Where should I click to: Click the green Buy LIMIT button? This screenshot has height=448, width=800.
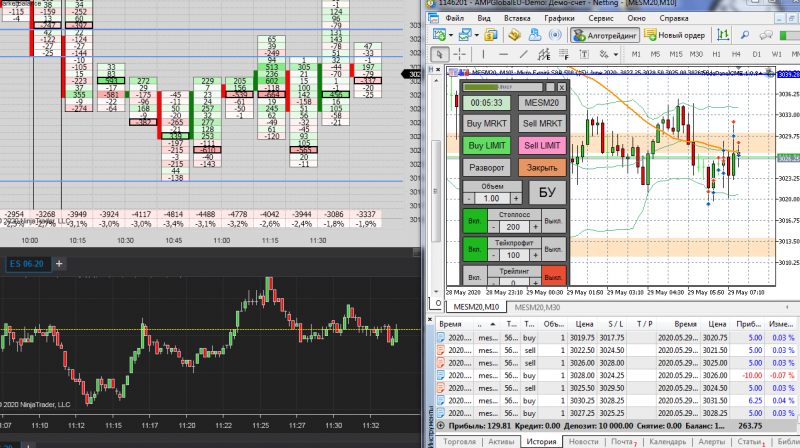click(x=487, y=145)
